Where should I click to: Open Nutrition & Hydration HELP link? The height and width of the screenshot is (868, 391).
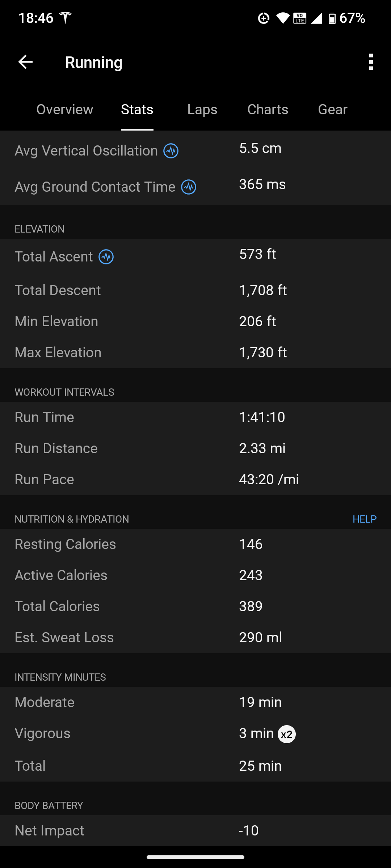(364, 519)
